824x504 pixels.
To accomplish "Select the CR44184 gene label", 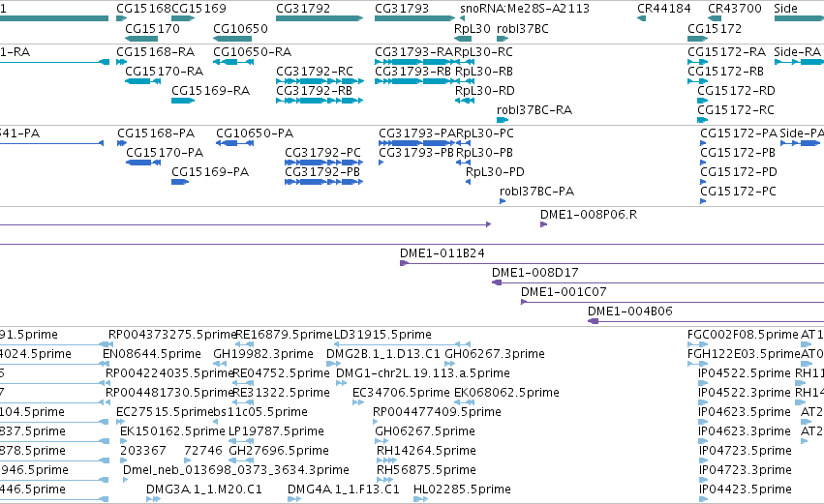I will [x=663, y=9].
